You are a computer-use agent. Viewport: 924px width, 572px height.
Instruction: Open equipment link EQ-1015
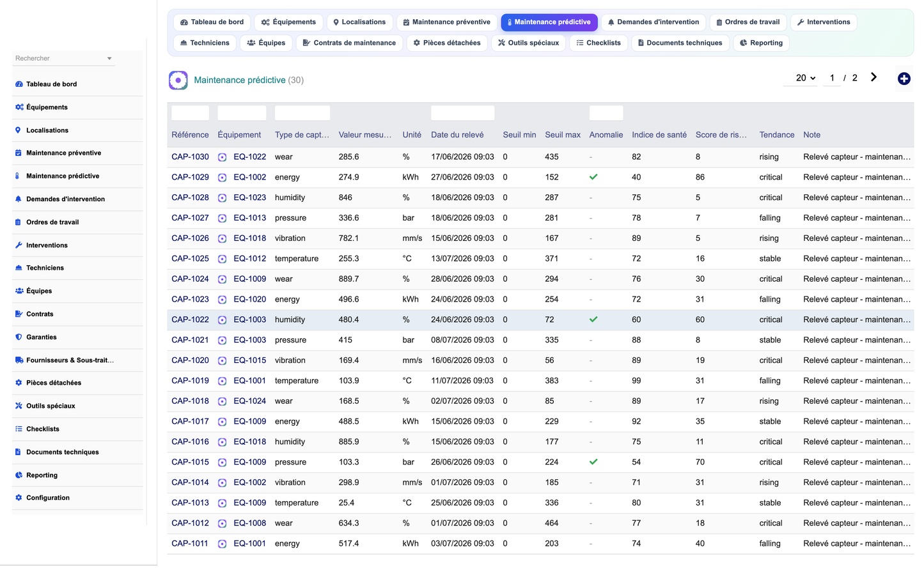249,360
